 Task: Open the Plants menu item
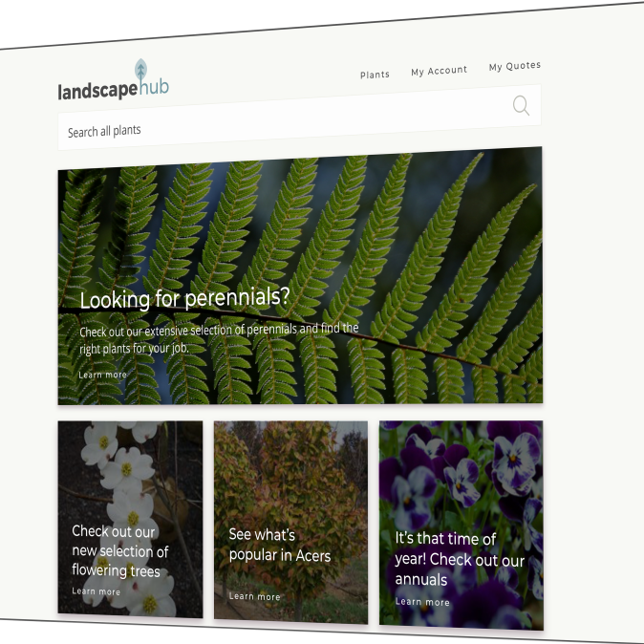click(375, 75)
